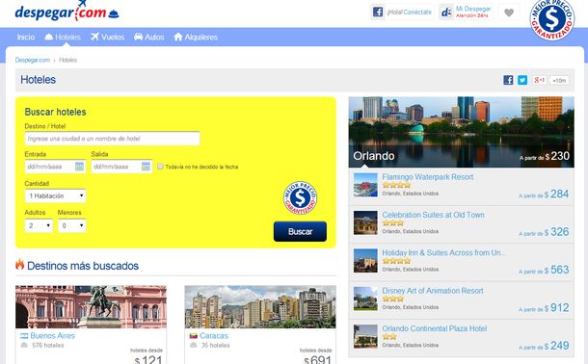Open the Buenos Aires destination link

[x=52, y=336]
